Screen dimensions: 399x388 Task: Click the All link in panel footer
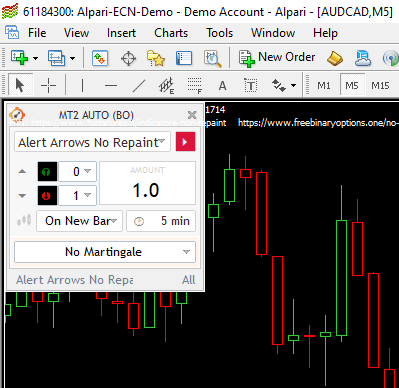pos(189,280)
